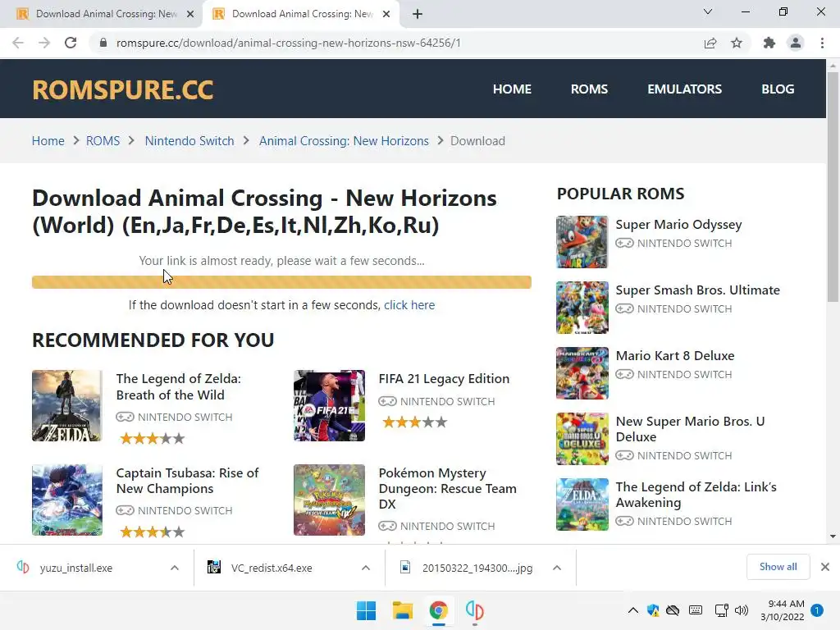Open the BLOG nav menu item
This screenshot has height=630, width=840.
tap(778, 89)
